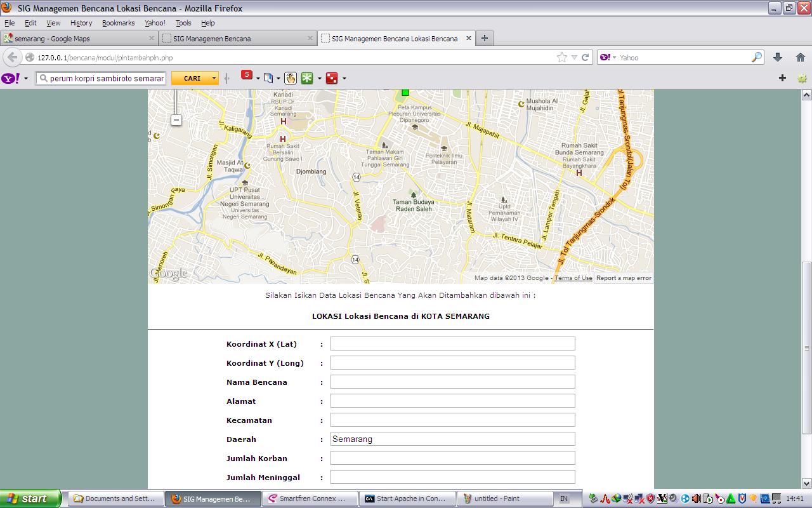Click the browser back arrow button
This screenshot has width=812, height=508.
12,57
